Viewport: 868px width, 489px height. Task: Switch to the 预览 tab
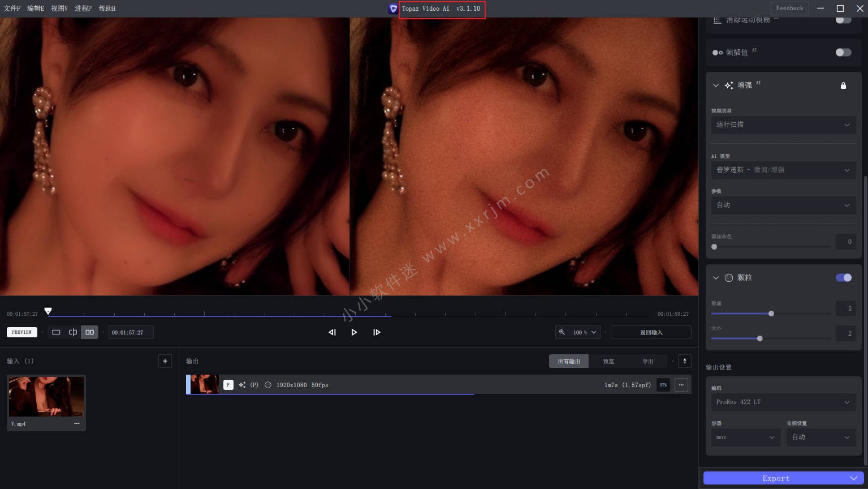point(608,361)
